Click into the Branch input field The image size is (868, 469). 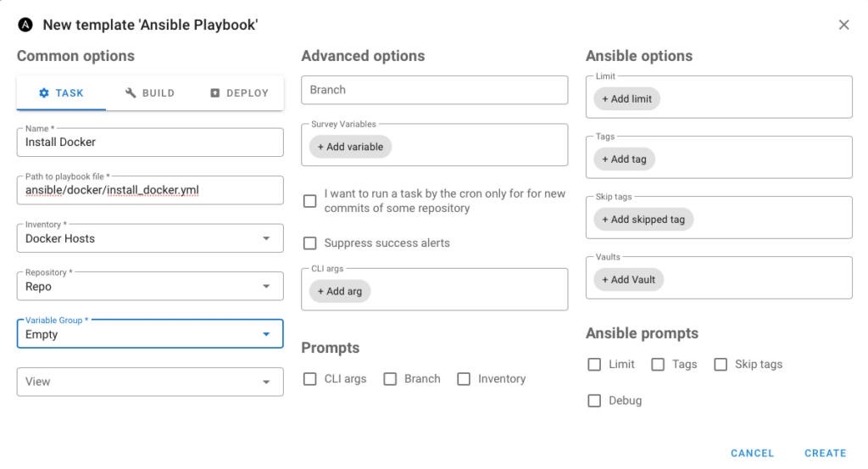click(x=434, y=90)
